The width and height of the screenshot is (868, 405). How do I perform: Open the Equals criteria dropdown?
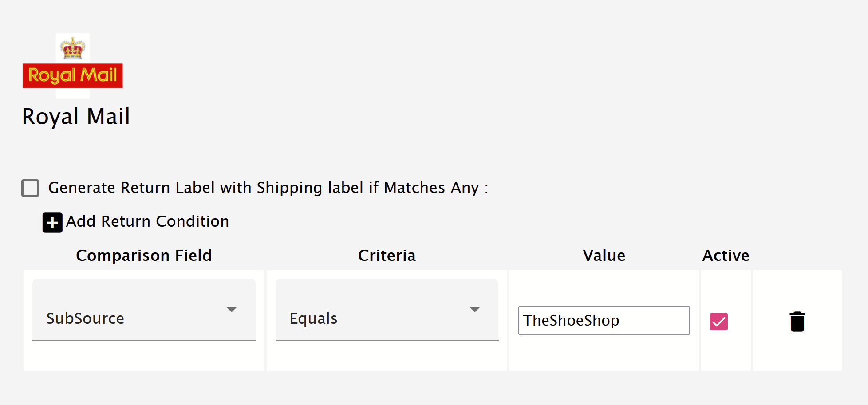pos(387,310)
